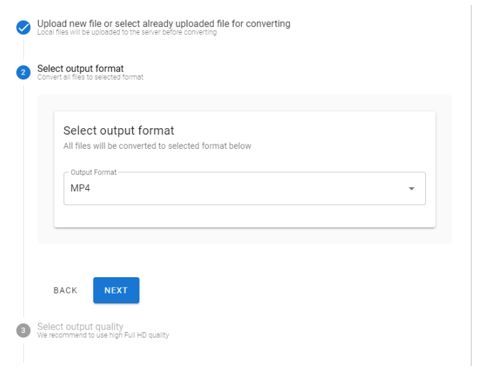Open the 'Upload new file or select already uploaded file' step
This screenshot has width=482, height=388.
(x=164, y=24)
